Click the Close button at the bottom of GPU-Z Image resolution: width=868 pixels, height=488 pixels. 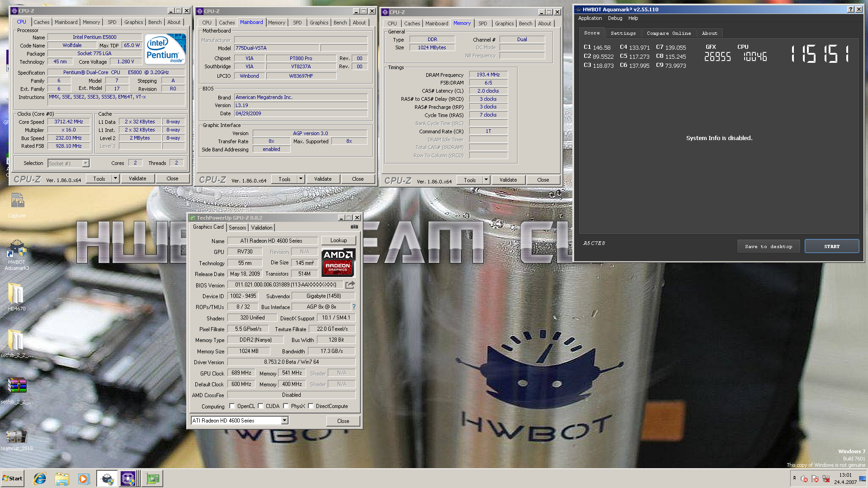343,421
